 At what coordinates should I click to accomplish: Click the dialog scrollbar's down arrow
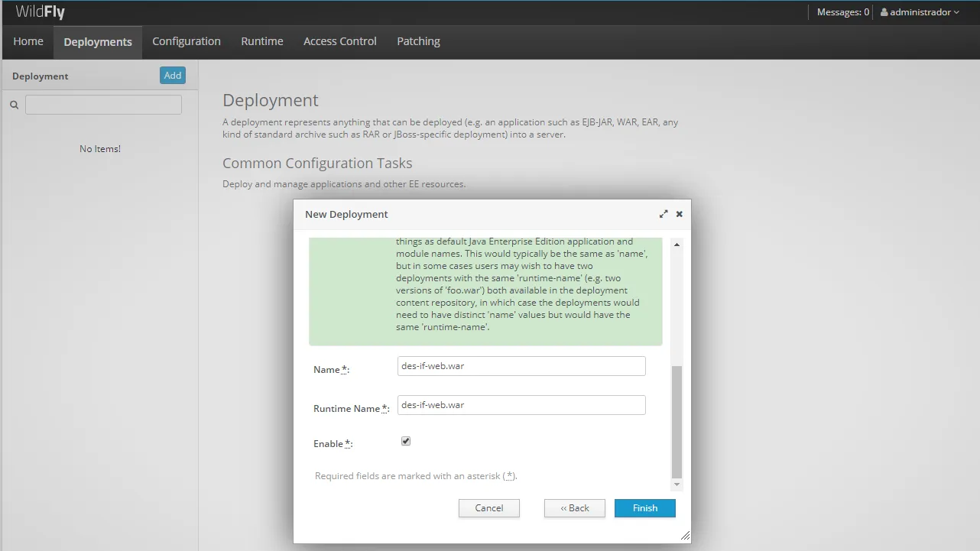[x=677, y=485]
